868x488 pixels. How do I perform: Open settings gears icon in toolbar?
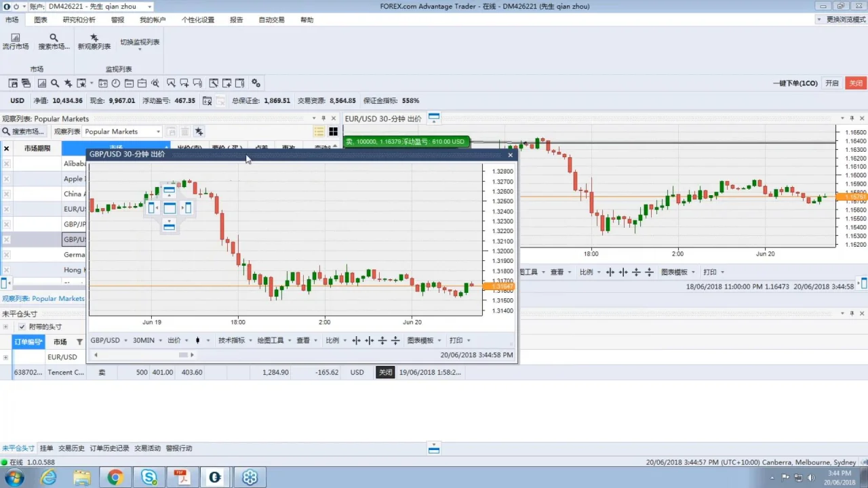[x=256, y=83]
